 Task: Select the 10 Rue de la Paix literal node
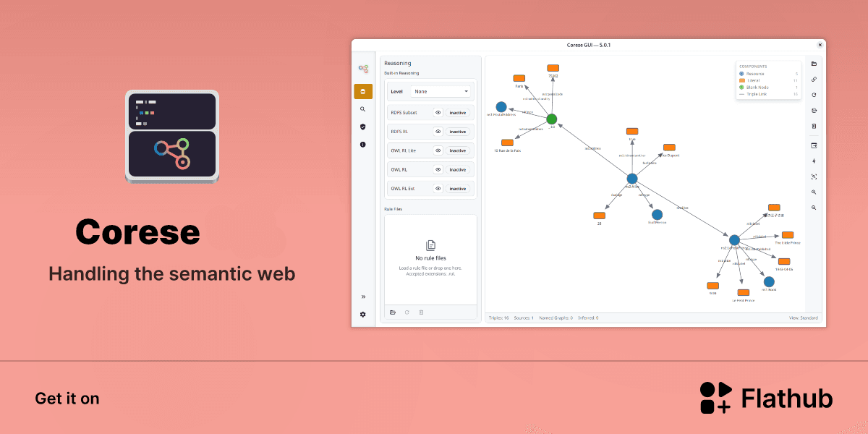click(x=507, y=143)
